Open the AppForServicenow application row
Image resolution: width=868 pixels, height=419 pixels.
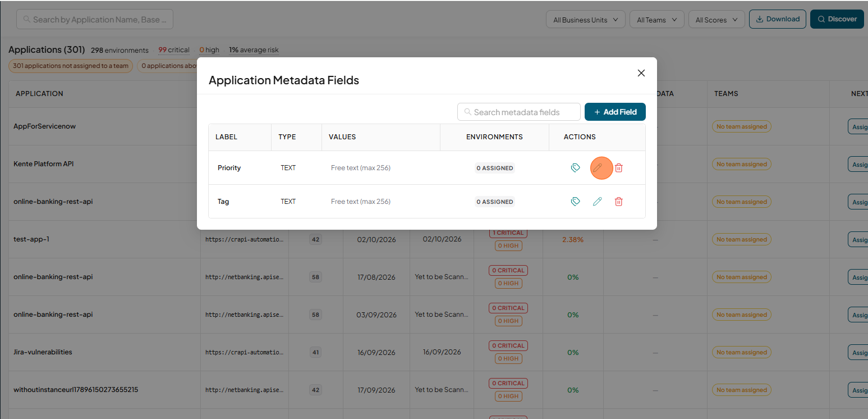coord(44,126)
